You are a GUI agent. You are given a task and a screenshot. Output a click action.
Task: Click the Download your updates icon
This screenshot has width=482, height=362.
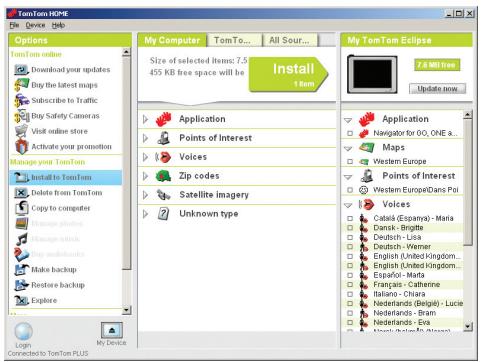[x=22, y=70]
